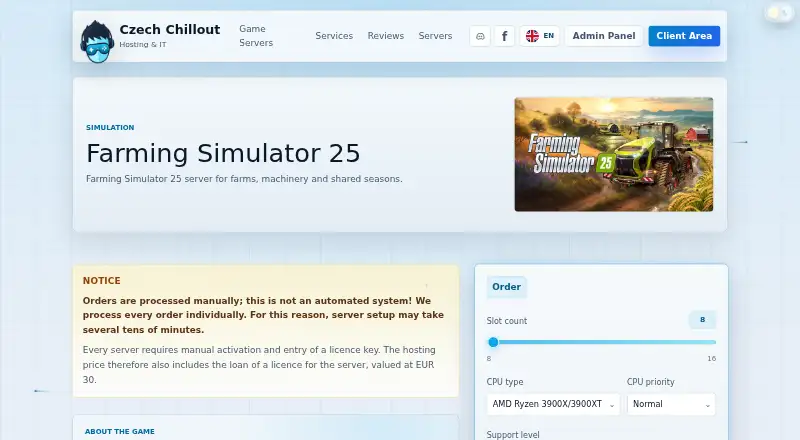Click the Czech Chillout mascot logo
This screenshot has width=800, height=440.
tap(96, 41)
